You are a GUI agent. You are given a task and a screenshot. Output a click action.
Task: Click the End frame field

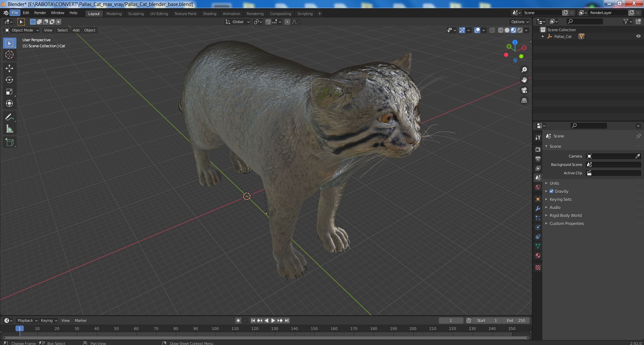click(516, 321)
